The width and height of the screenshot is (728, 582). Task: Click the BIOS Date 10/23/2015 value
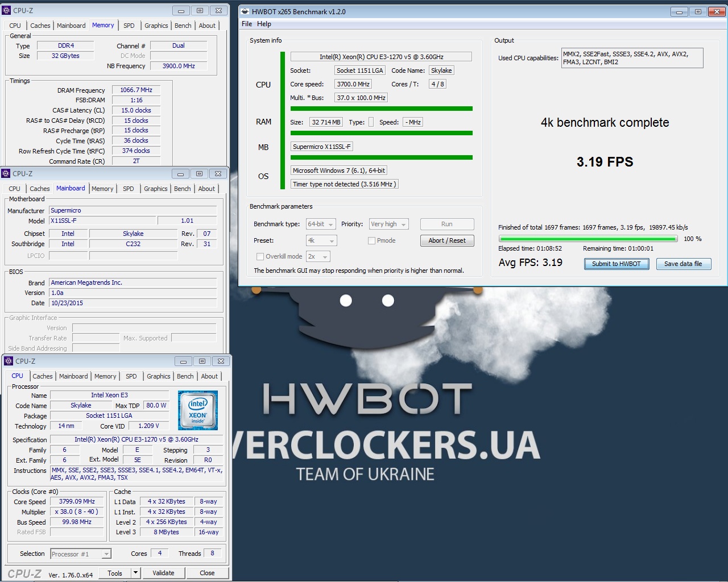coord(133,303)
